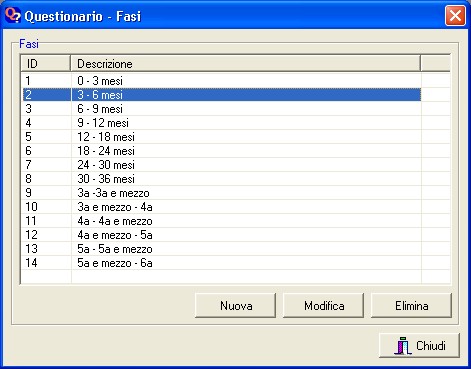471x369 pixels.
Task: Select the row '24 - 30 mesi'
Action: tap(222, 165)
